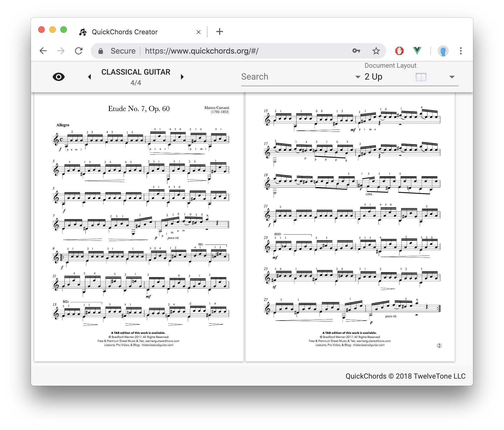Go to previous document with left arrow

(x=89, y=77)
